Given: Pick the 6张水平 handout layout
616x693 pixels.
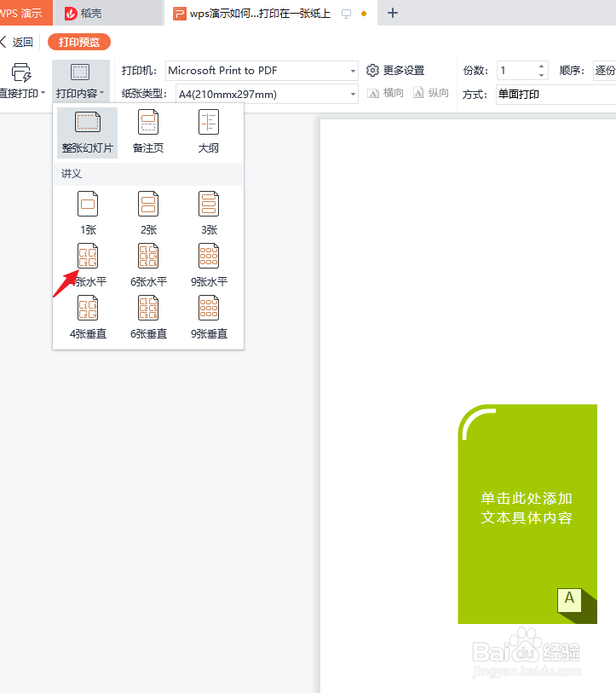Looking at the screenshot, I should click(x=148, y=265).
